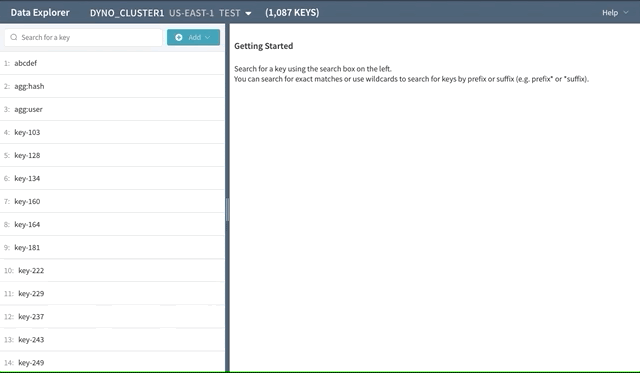Open the cluster selector dropdown arrow
The height and width of the screenshot is (373, 640).
click(x=248, y=13)
